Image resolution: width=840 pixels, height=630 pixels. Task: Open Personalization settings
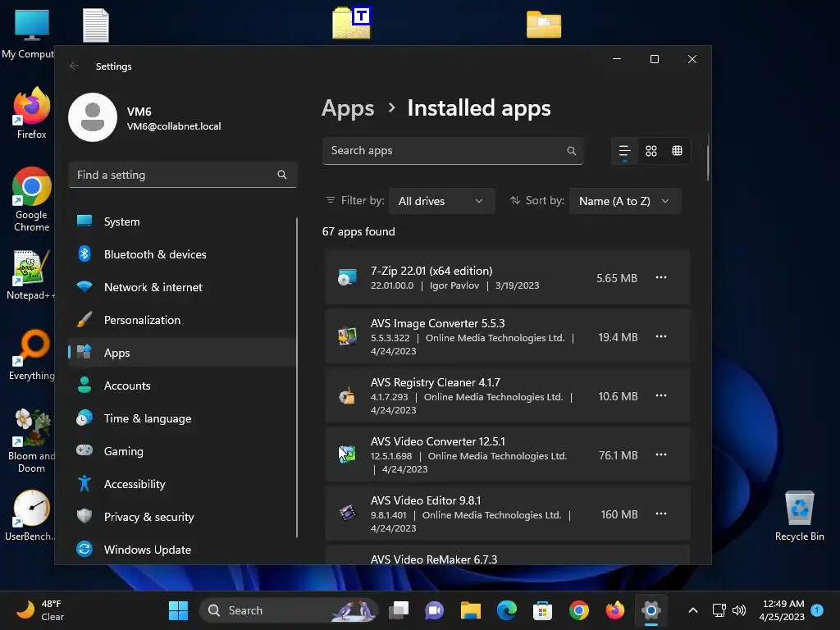point(182,320)
